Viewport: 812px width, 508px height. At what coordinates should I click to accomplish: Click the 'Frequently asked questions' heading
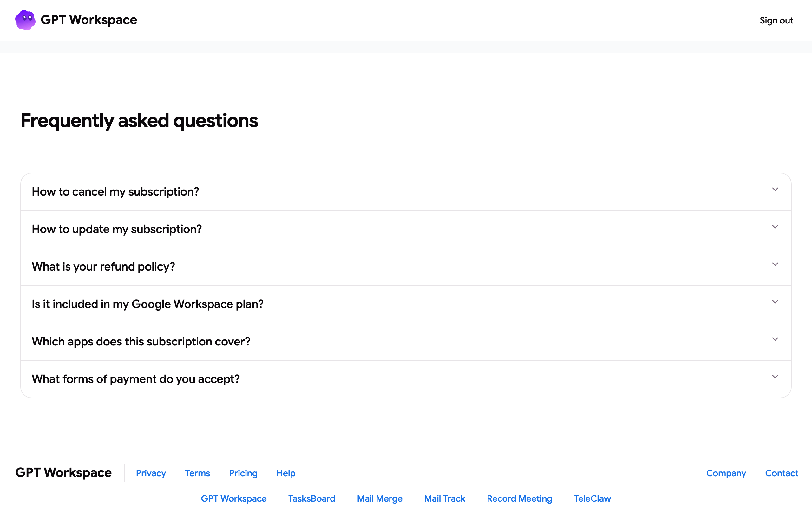click(139, 121)
